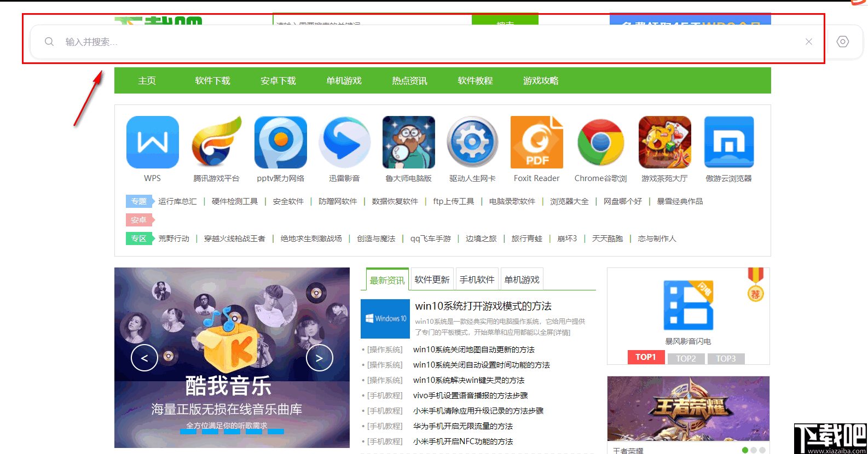Open the Foxit Reader PDF icon
This screenshot has width=868, height=454.
pos(537,142)
